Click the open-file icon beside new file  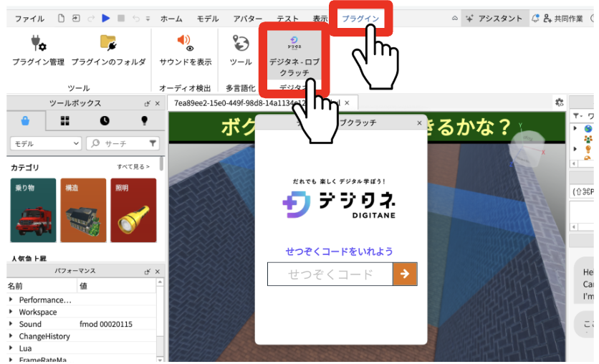tap(76, 18)
